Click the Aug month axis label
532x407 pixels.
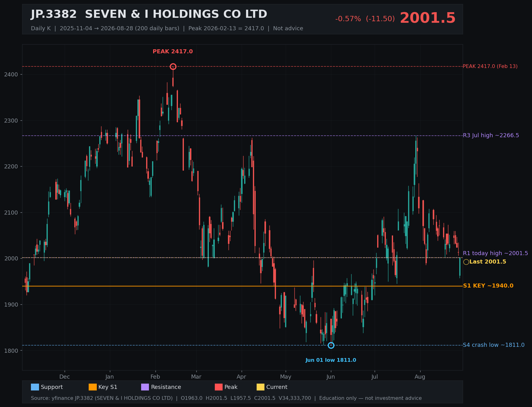(x=420, y=377)
